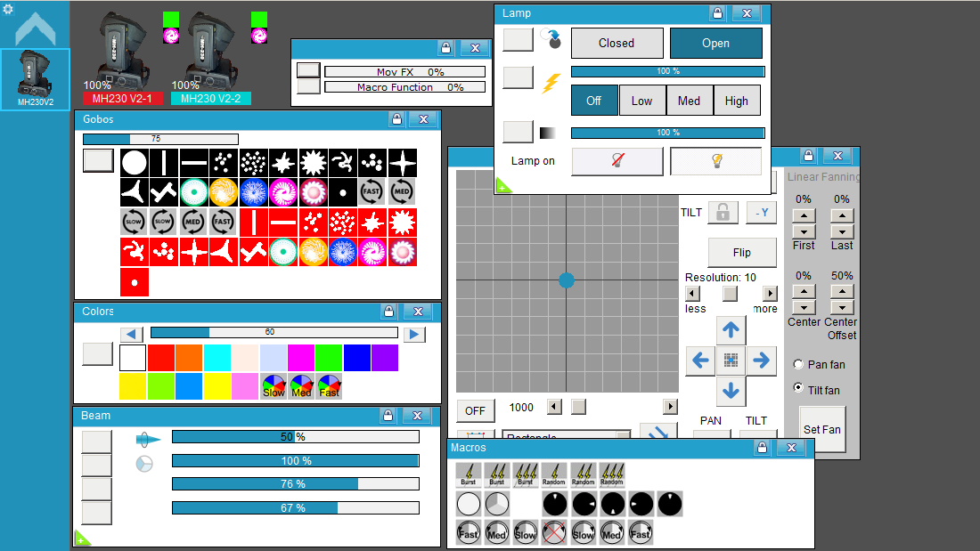Set shutter to Open
The width and height of the screenshot is (980, 551).
point(716,43)
